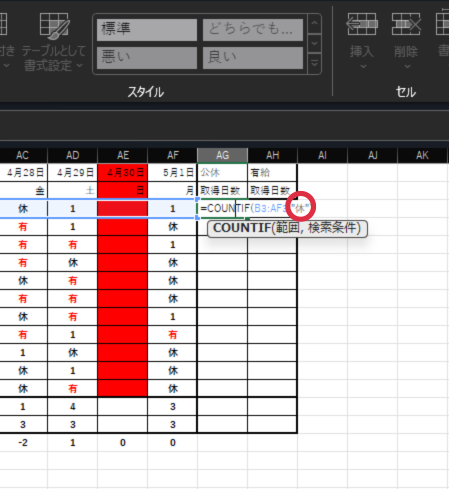Apply the 悪い cell style

[147, 58]
